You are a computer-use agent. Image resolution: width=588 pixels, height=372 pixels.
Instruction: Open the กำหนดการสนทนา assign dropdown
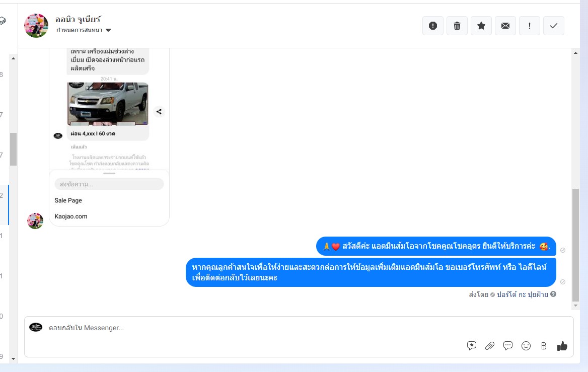click(x=83, y=30)
